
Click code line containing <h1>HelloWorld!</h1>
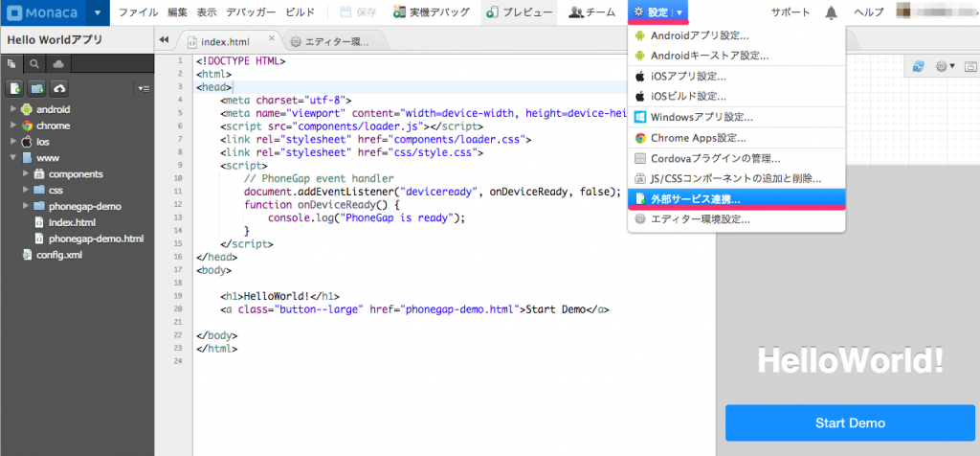[x=279, y=296]
